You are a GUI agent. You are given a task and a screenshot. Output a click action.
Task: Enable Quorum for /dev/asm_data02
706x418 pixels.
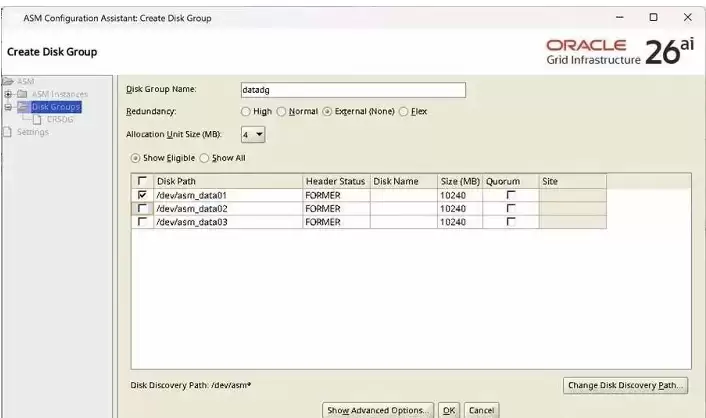point(511,208)
